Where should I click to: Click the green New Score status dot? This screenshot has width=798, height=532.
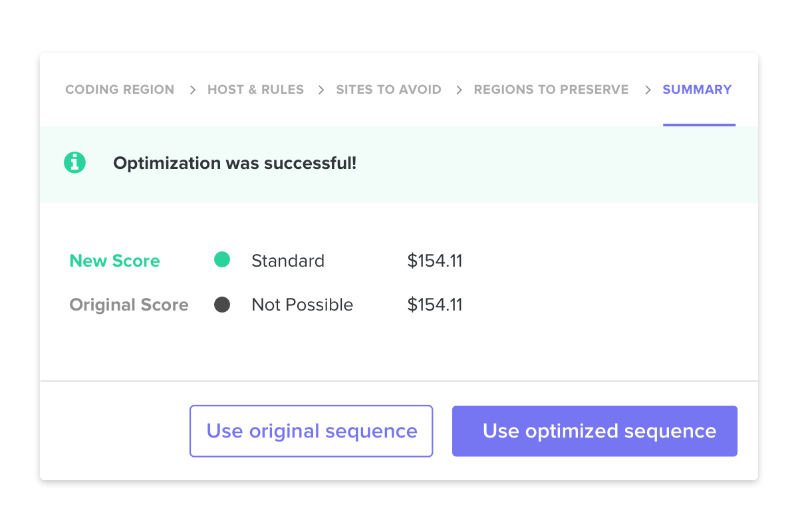[x=222, y=260]
